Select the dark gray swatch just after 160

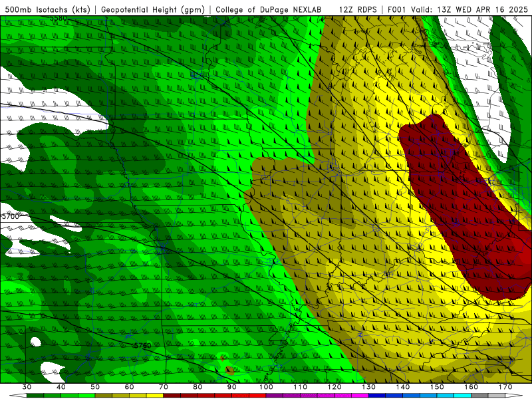point(479,396)
